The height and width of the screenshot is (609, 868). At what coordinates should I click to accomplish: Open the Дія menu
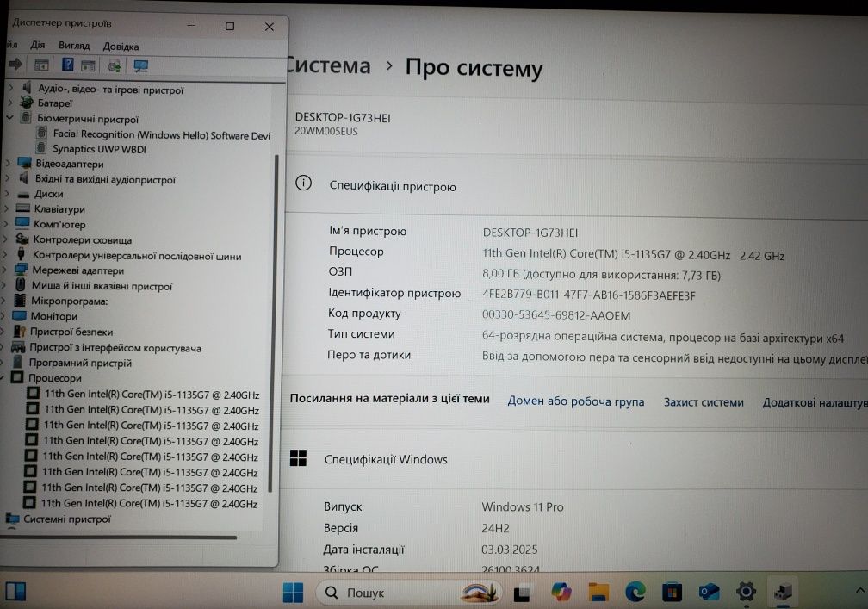tap(38, 45)
